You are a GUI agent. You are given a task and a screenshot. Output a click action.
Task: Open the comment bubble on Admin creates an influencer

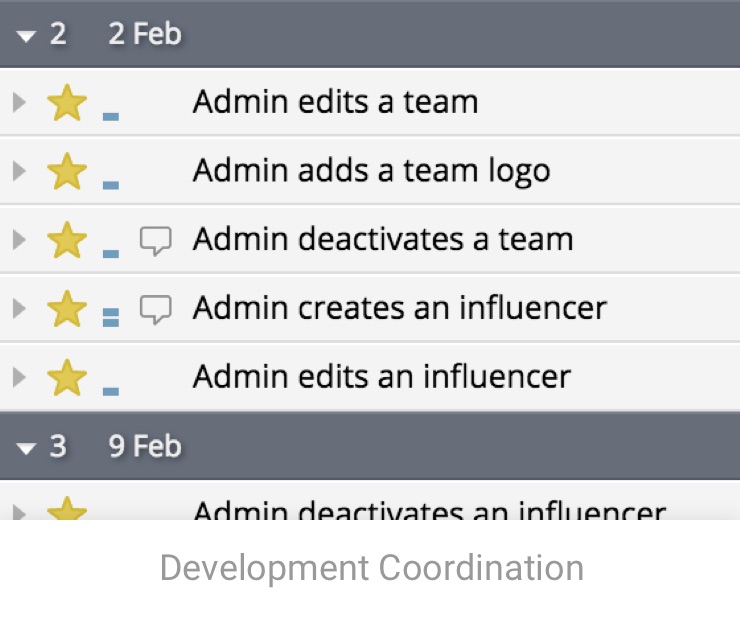pyautogui.click(x=155, y=309)
